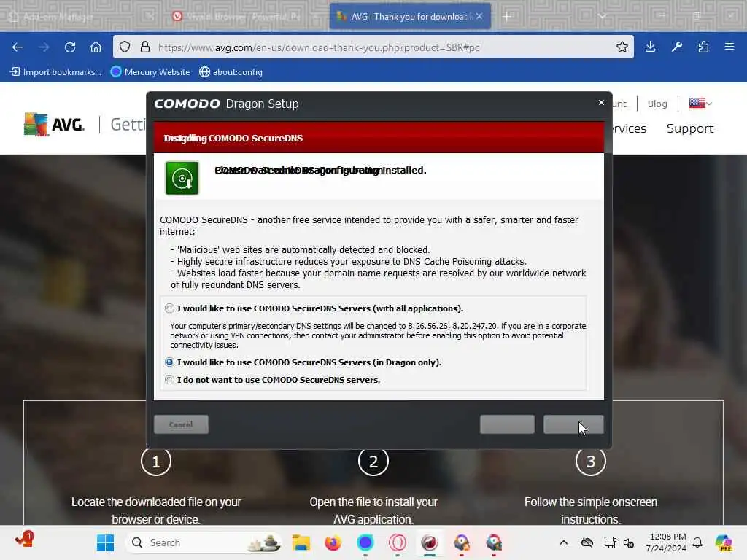This screenshot has height=560, width=747.
Task: Open the Windows Start menu
Action: pyautogui.click(x=105, y=542)
